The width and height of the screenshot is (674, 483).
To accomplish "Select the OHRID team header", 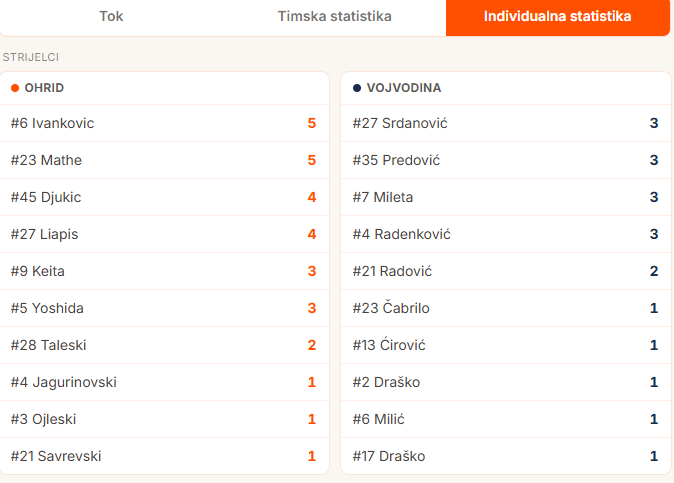I will (165, 88).
